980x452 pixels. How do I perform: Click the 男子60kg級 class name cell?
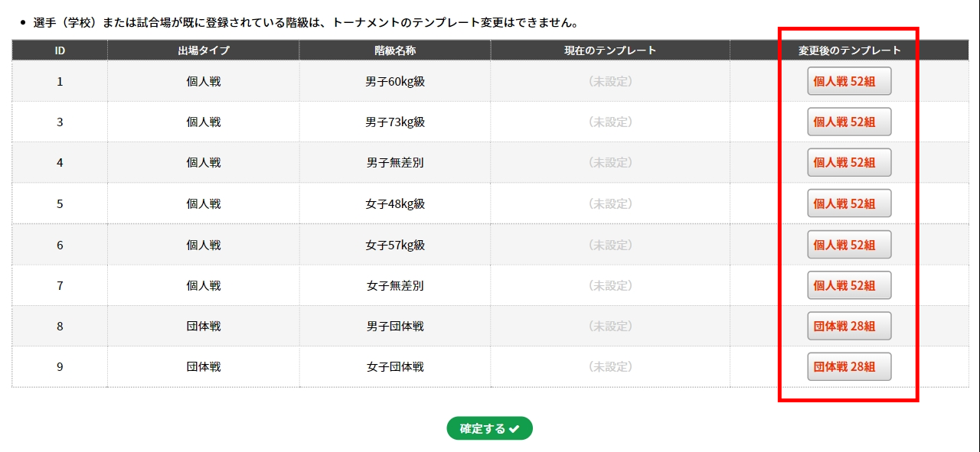(395, 81)
